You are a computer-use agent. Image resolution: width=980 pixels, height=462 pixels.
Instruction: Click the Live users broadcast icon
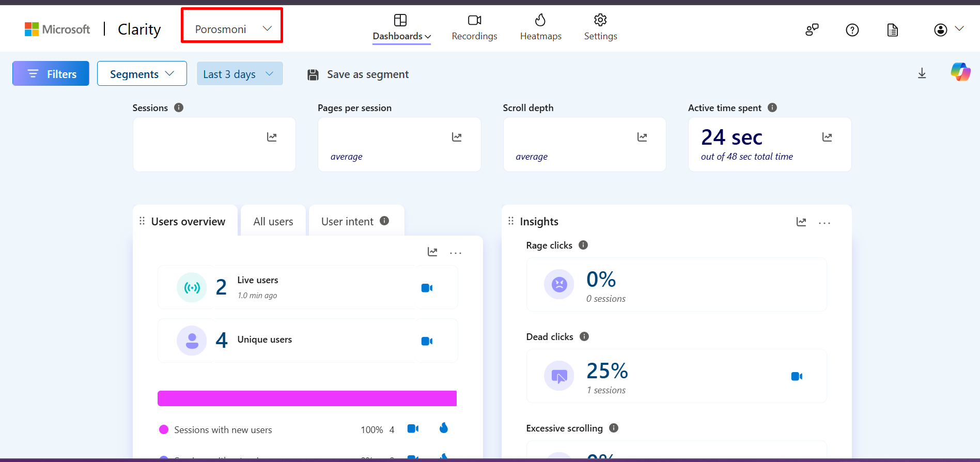pos(192,287)
